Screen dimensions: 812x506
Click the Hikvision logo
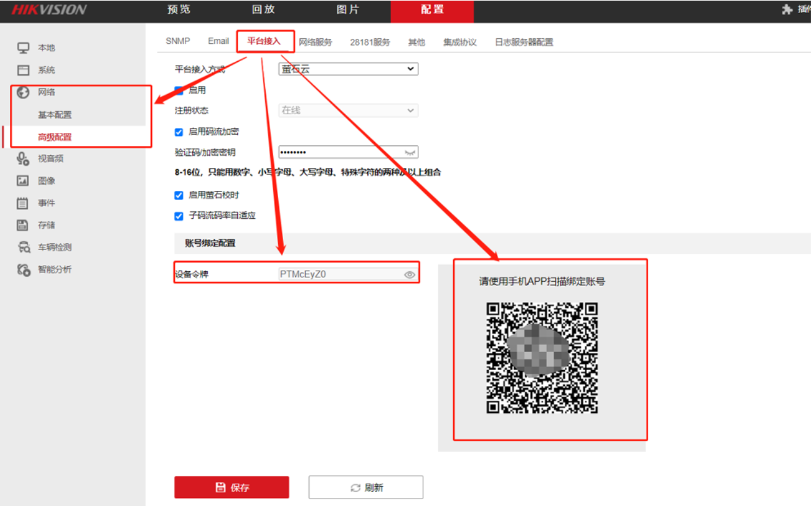[49, 10]
